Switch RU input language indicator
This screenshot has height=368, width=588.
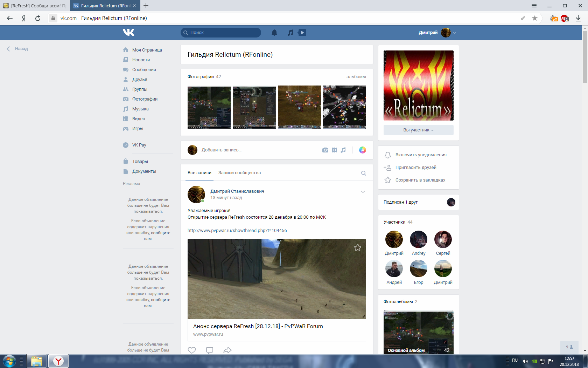[x=515, y=360]
